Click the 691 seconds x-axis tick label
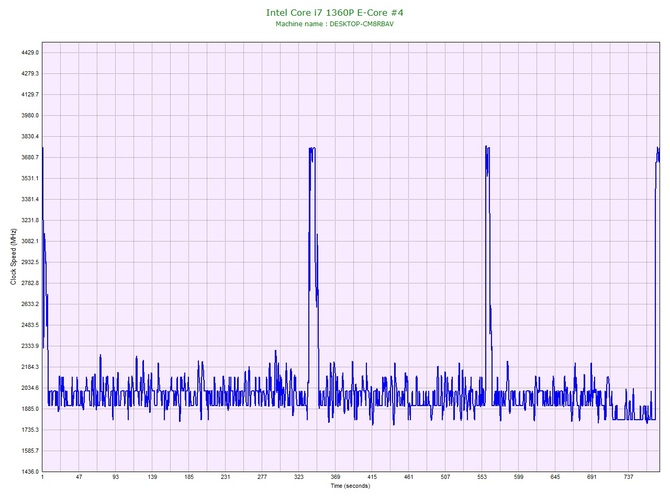Image resolution: width=670 pixels, height=503 pixels. click(x=592, y=477)
